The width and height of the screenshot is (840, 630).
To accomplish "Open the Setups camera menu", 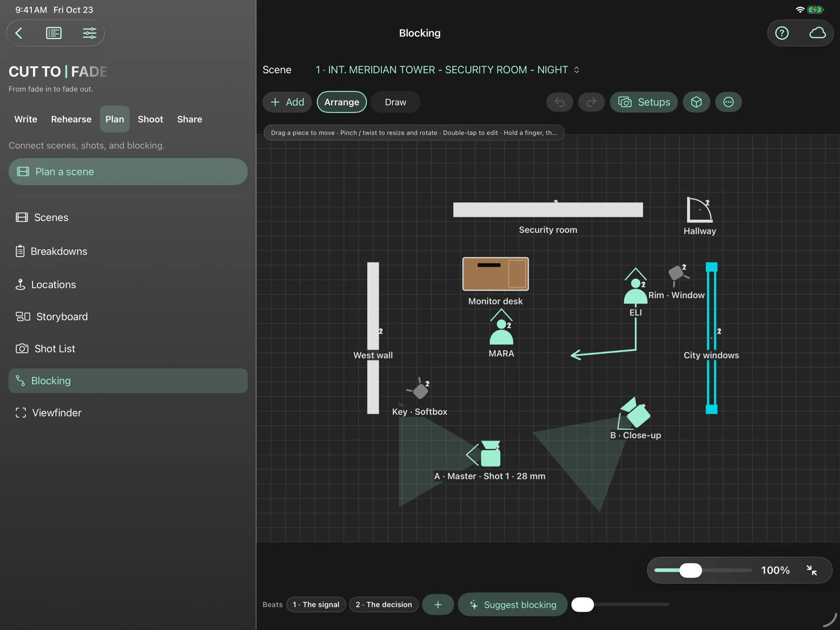I will pos(644,102).
